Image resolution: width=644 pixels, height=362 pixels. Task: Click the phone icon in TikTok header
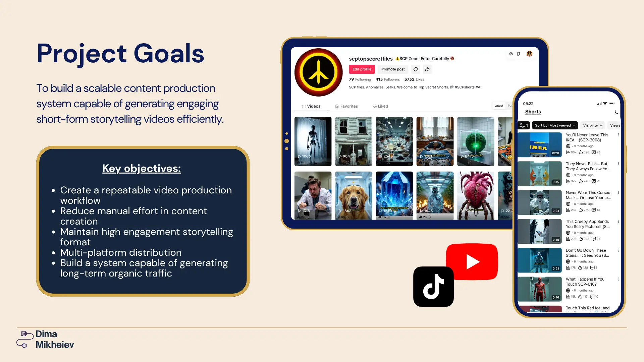[x=518, y=54]
